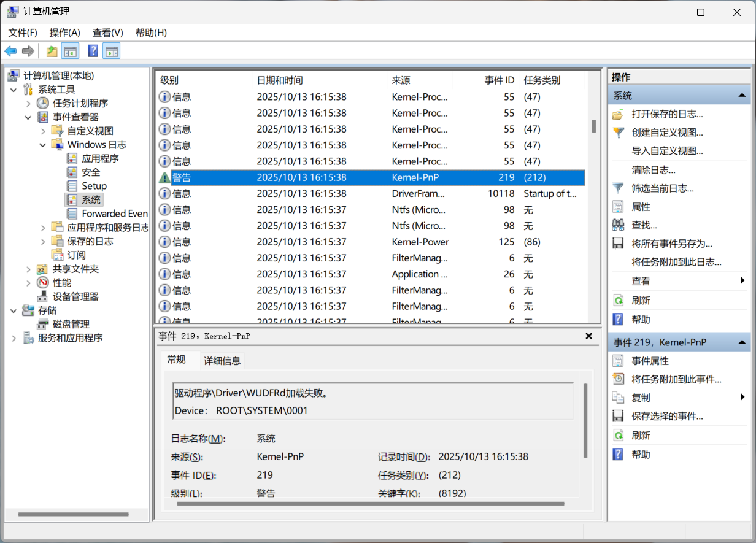Switch to the 常规 tab
The height and width of the screenshot is (543, 756).
177,360
